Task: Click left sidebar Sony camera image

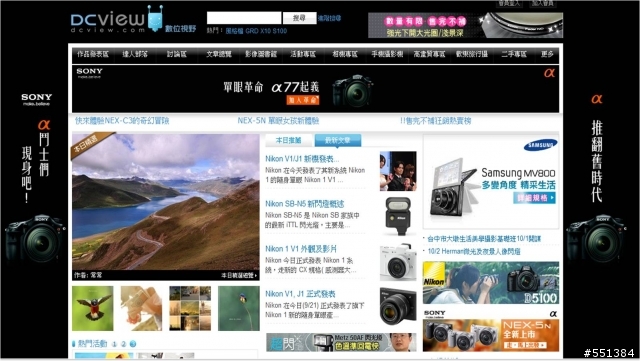Action: (x=34, y=238)
